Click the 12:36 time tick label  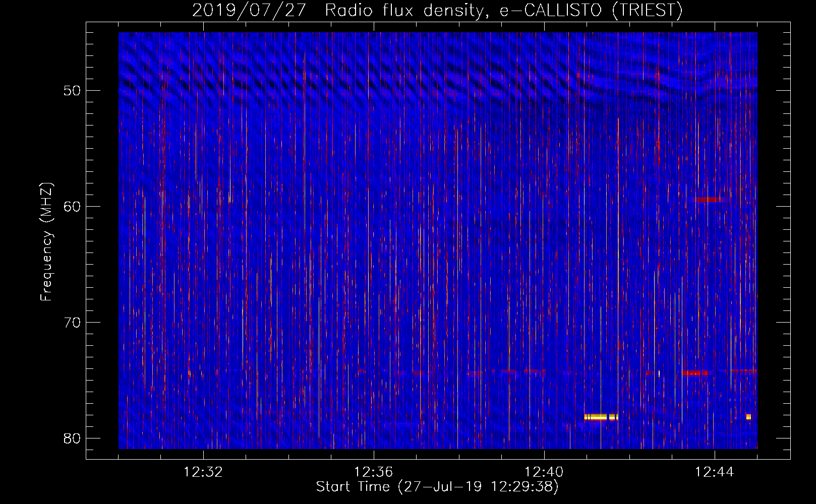click(x=374, y=472)
